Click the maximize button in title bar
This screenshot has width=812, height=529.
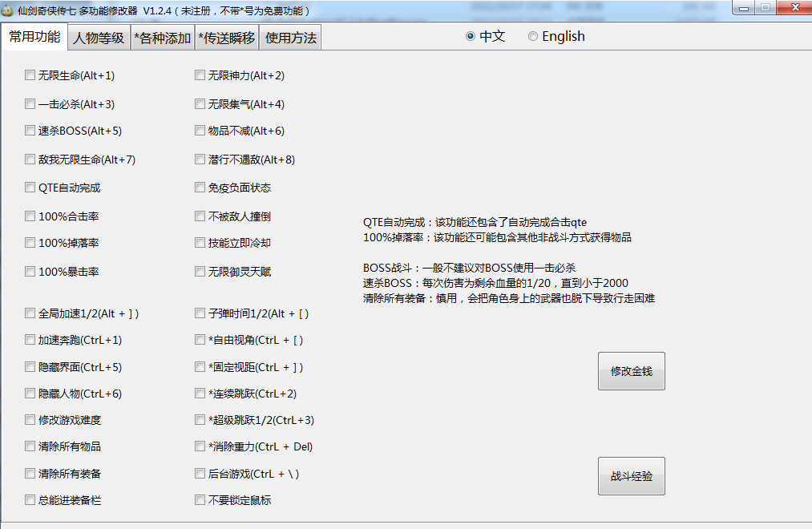click(x=766, y=8)
